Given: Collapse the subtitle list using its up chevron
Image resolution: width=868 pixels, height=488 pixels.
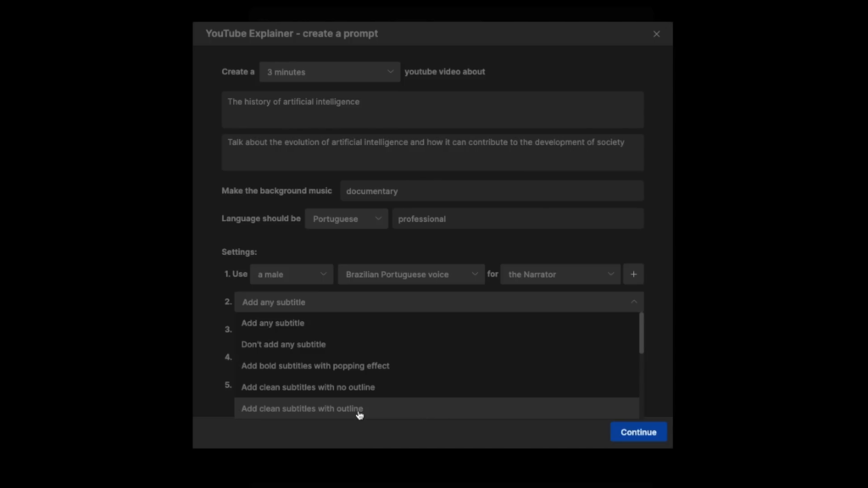Looking at the screenshot, I should click(633, 302).
